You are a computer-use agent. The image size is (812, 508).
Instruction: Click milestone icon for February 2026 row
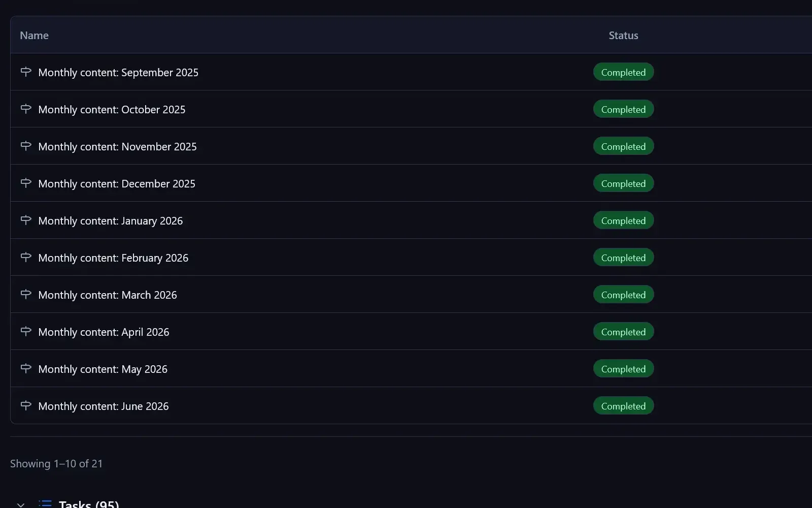click(26, 257)
